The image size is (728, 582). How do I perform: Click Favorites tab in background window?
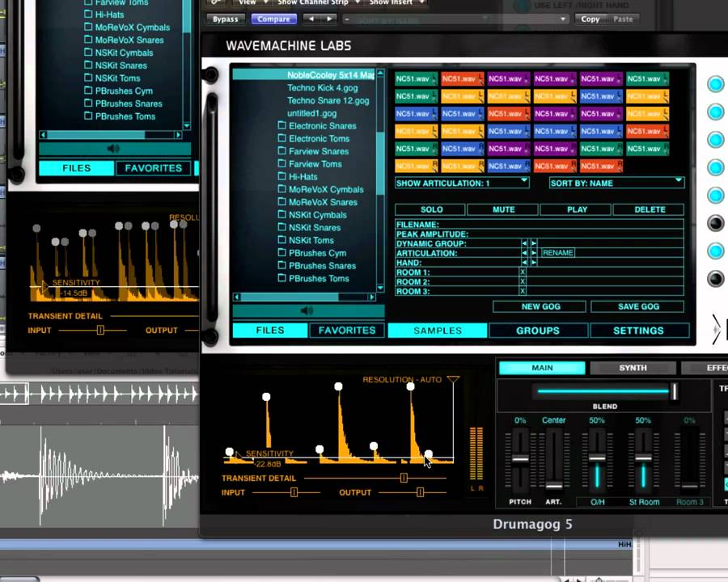pos(153,168)
